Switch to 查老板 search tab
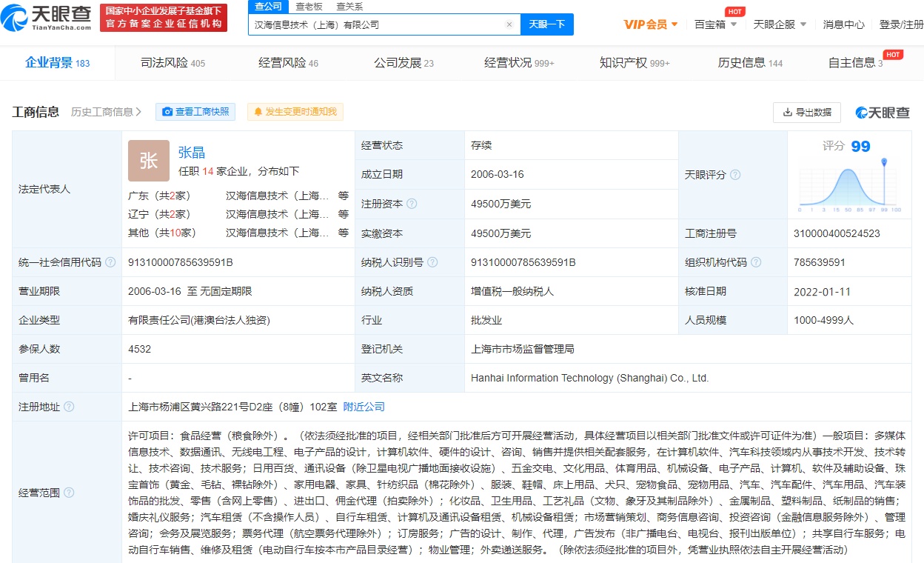924x563 pixels. pos(309,6)
